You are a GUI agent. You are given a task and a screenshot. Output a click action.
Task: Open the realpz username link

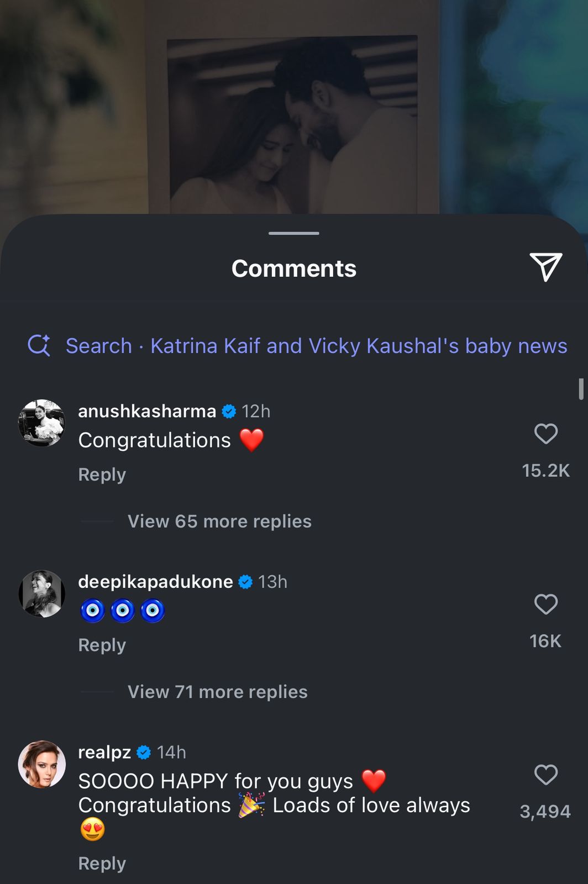pos(104,752)
